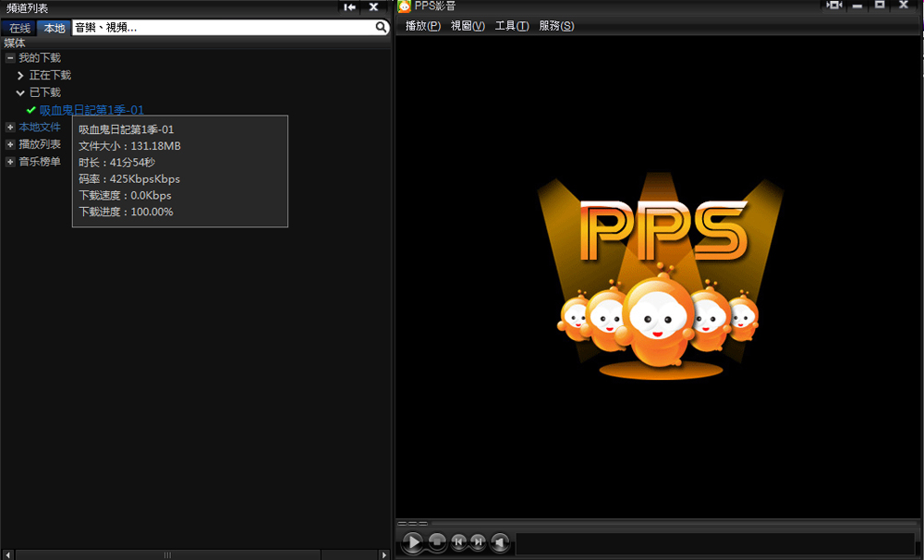Maximize the PPS影音 window

(880, 6)
